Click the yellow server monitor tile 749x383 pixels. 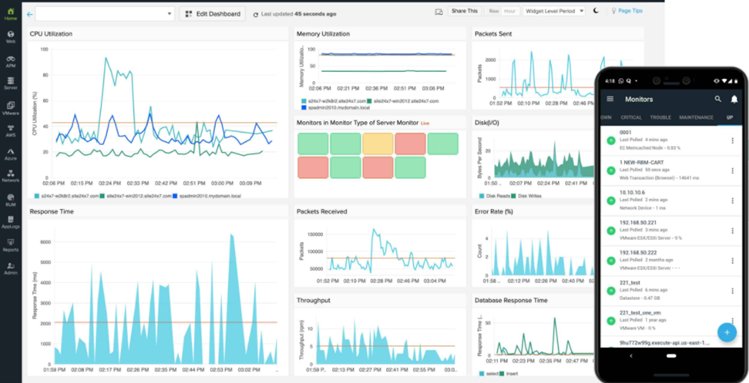click(378, 144)
